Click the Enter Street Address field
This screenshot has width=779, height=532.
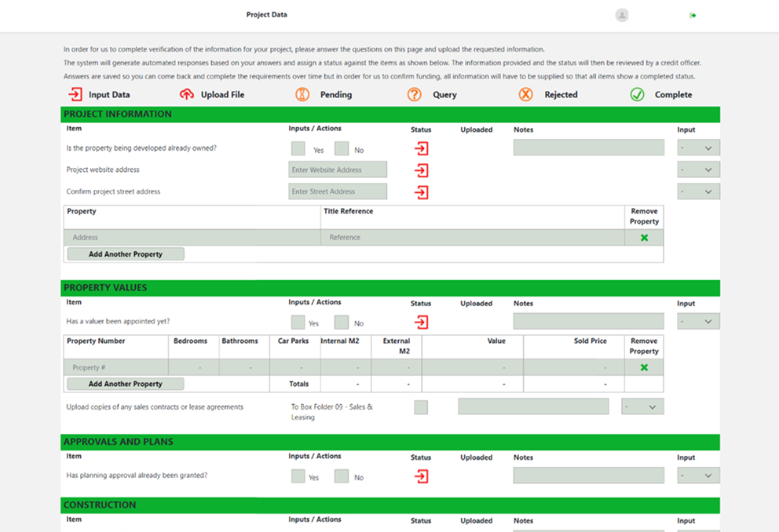click(338, 191)
